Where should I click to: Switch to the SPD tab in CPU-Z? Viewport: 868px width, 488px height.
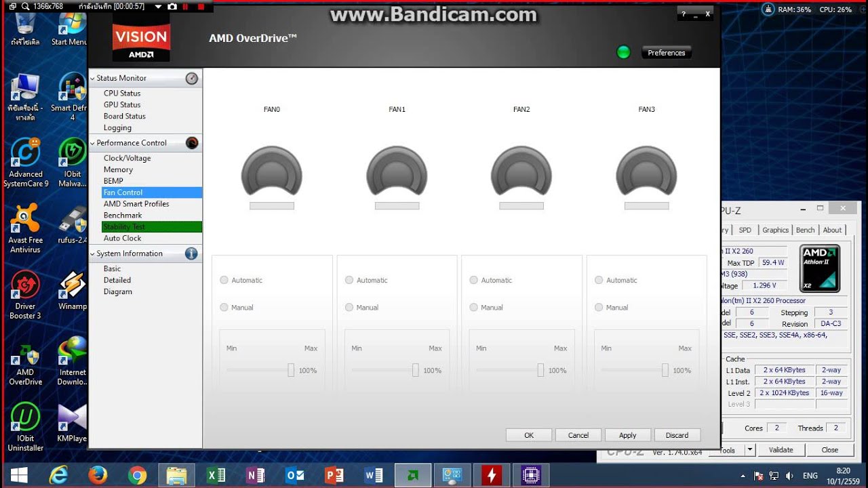coord(745,230)
